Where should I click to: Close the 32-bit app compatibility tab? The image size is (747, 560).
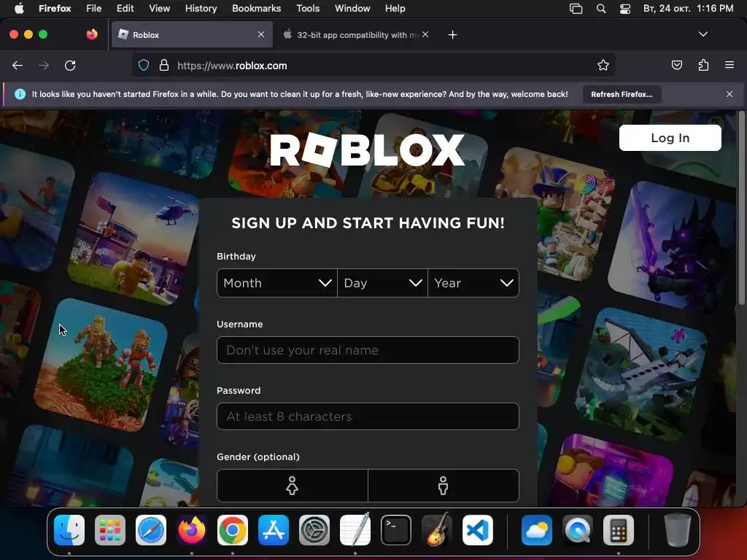point(425,34)
